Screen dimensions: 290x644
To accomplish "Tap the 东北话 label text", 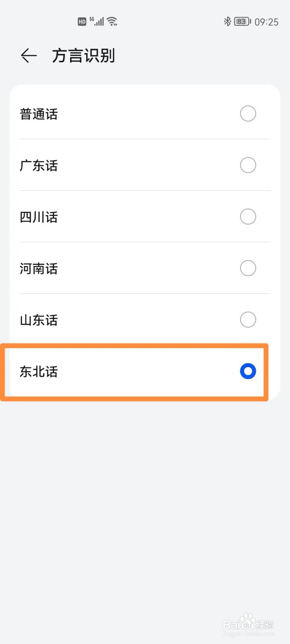I will click(x=39, y=372).
